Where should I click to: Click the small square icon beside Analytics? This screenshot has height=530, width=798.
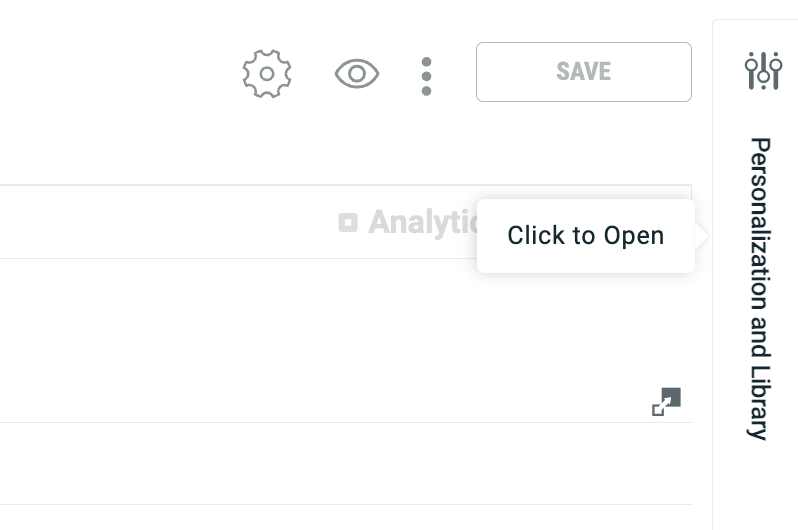(x=348, y=223)
